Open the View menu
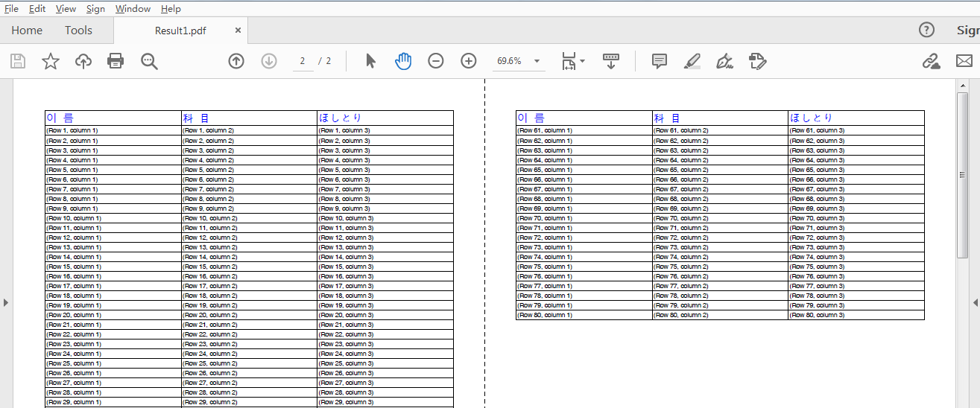This screenshot has width=980, height=408. (x=66, y=9)
